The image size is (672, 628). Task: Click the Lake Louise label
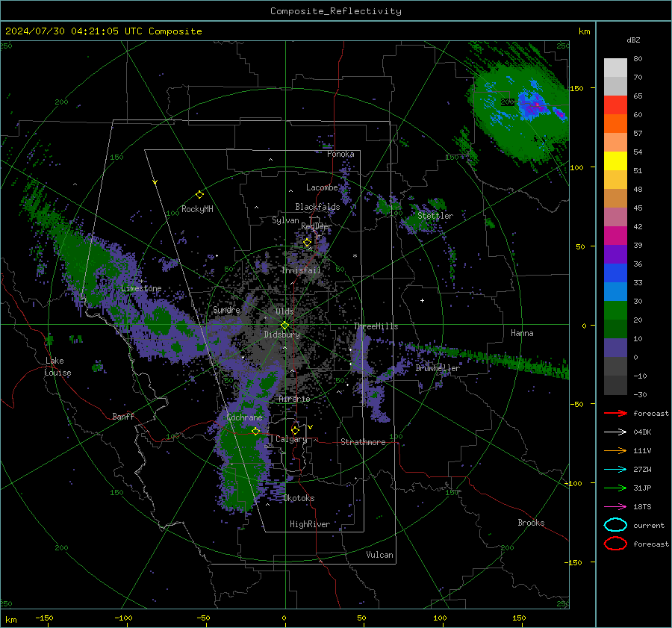point(57,367)
